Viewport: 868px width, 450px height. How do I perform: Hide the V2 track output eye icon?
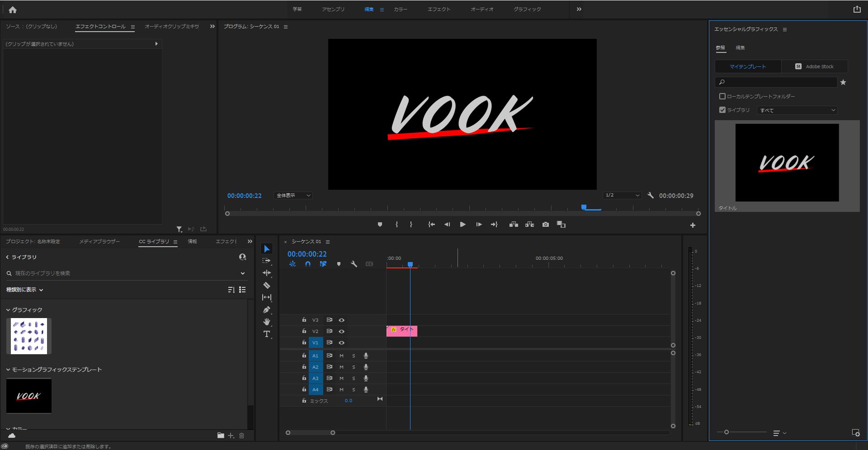(x=341, y=331)
